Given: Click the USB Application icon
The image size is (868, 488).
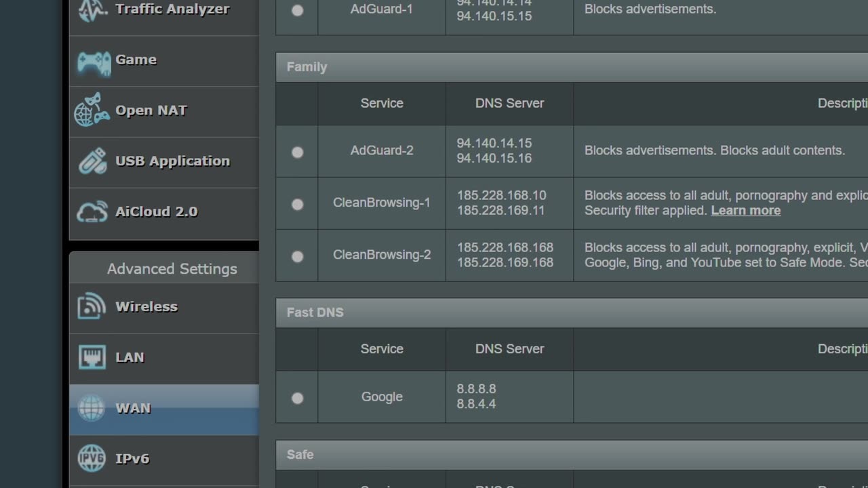Looking at the screenshot, I should tap(92, 161).
